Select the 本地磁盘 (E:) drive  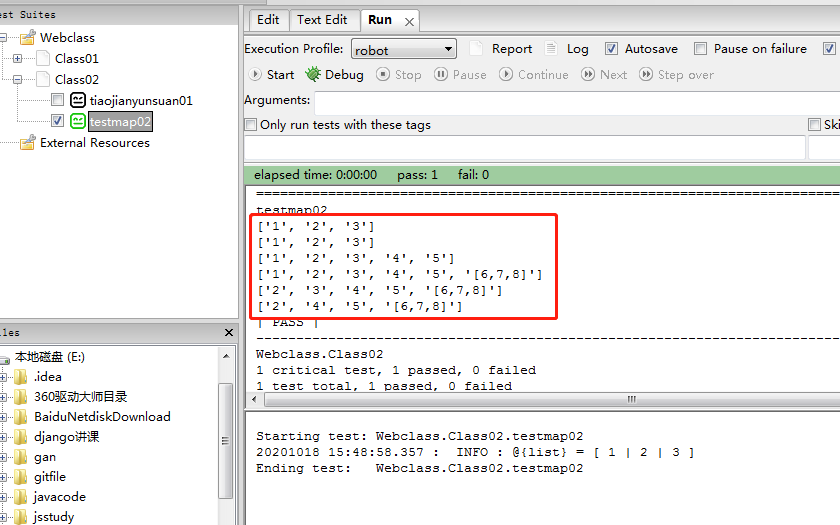point(49,357)
